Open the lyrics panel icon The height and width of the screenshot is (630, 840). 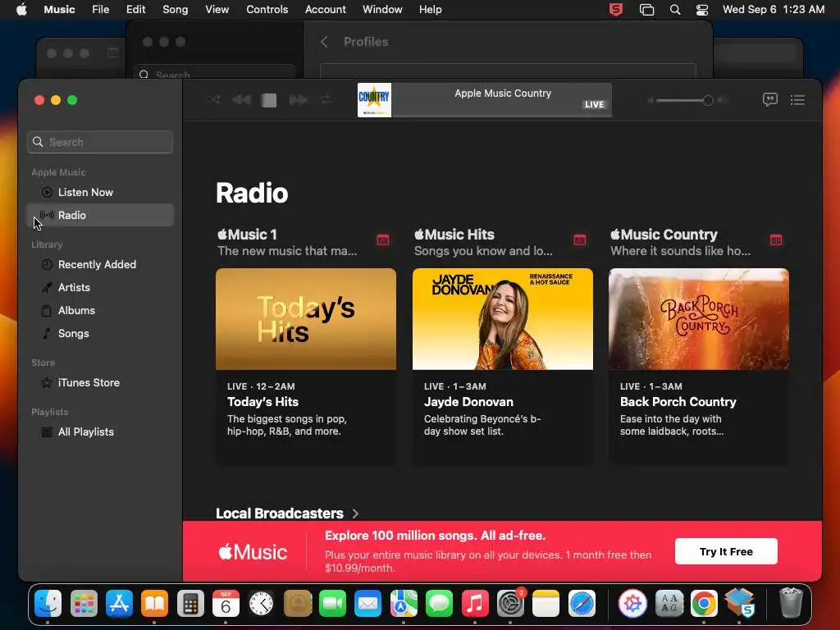tap(769, 99)
